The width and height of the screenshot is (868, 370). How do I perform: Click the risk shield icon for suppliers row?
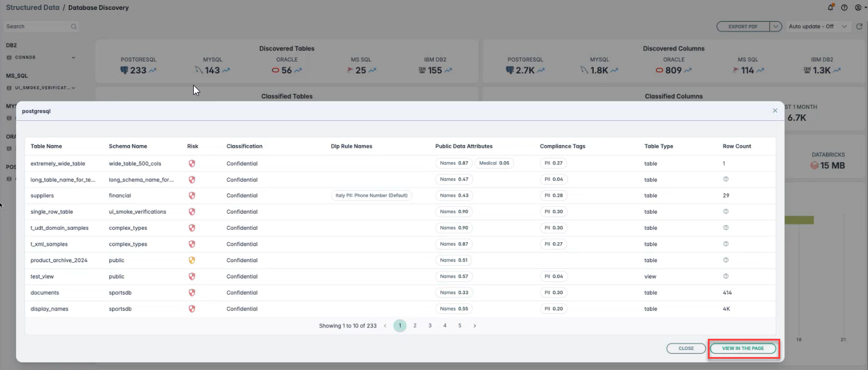[x=191, y=196]
